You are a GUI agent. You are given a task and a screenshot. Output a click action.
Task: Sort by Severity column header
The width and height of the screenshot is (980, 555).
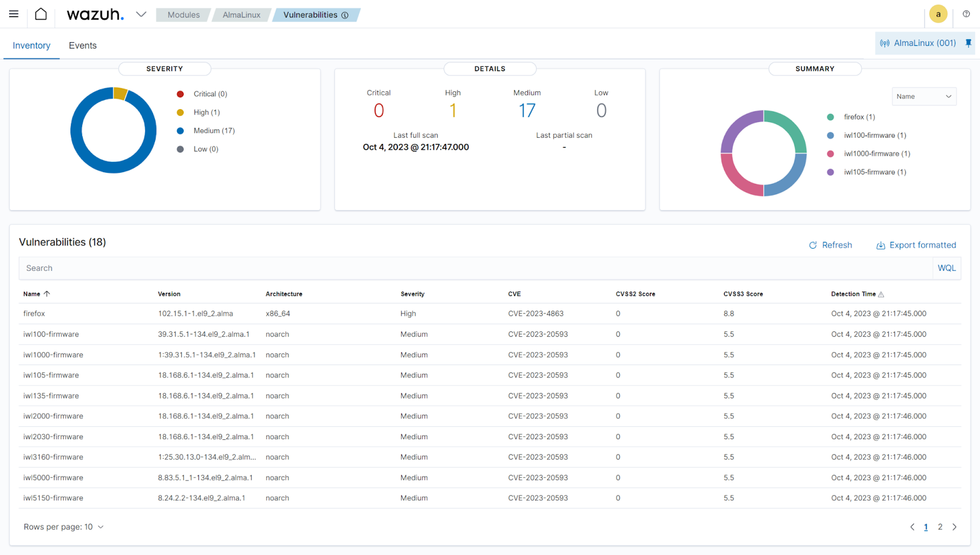click(x=412, y=294)
